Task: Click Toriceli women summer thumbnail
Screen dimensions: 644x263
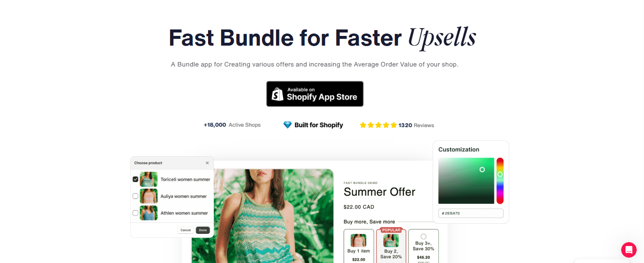Action: pyautogui.click(x=148, y=180)
